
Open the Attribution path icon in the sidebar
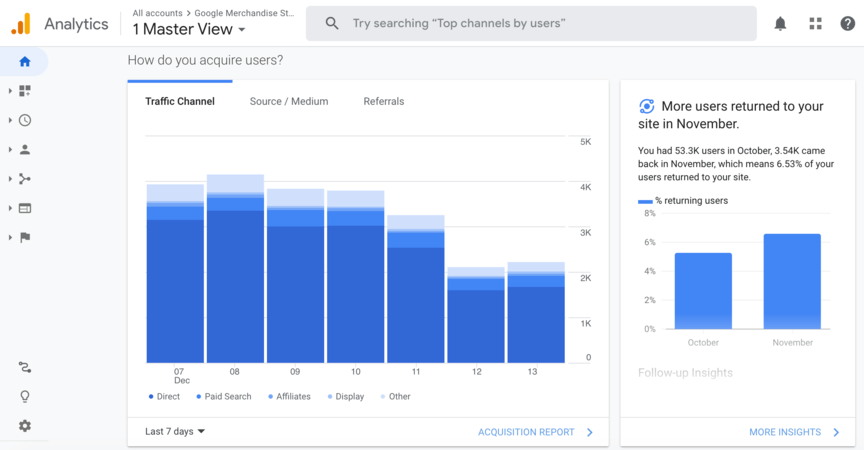25,367
